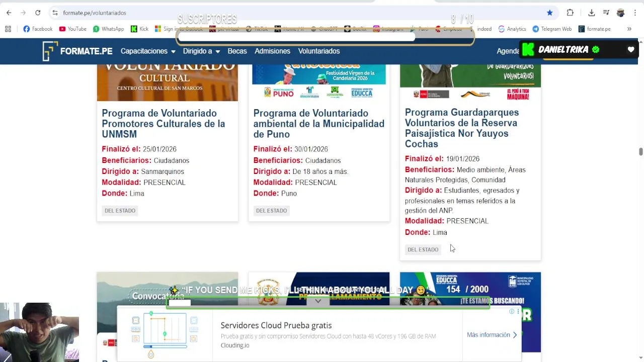Expand the Dirigido a dropdown menu

tap(201, 51)
